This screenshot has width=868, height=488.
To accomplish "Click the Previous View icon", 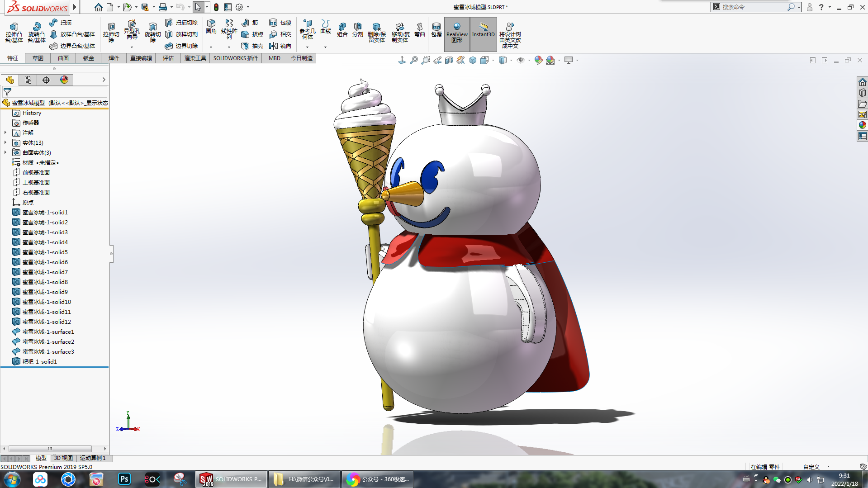I will tap(437, 60).
